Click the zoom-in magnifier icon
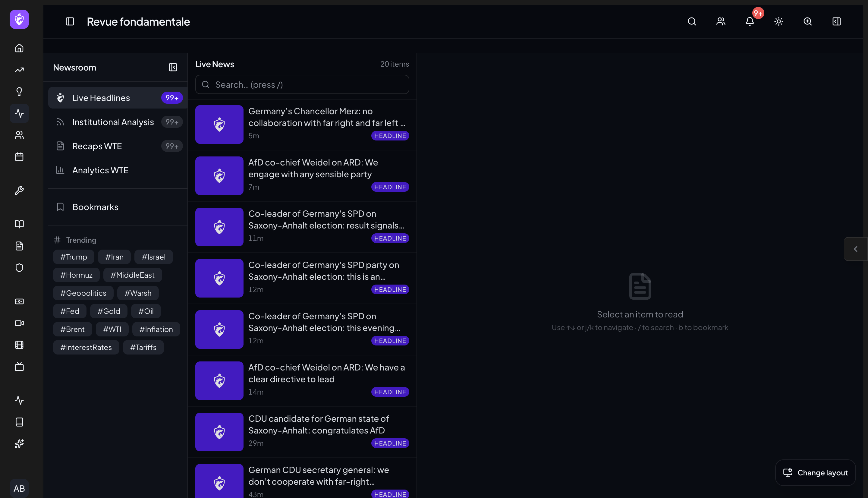The image size is (868, 498). (807, 21)
